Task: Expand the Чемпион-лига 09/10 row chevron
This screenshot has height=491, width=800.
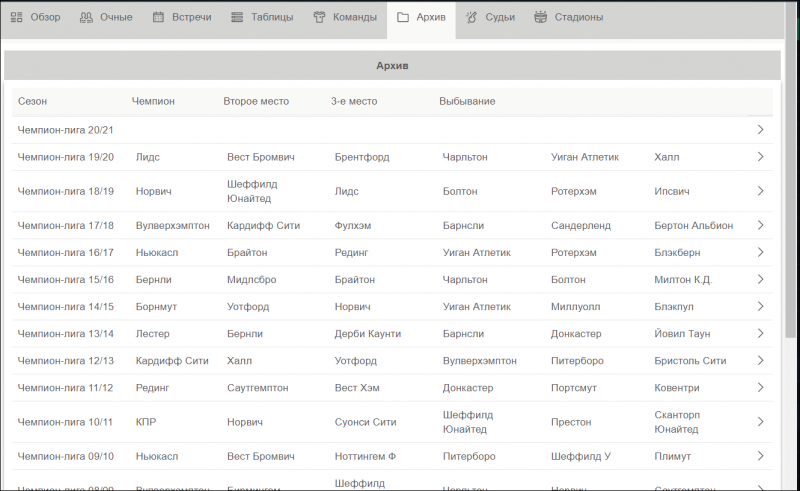Action: click(x=760, y=456)
